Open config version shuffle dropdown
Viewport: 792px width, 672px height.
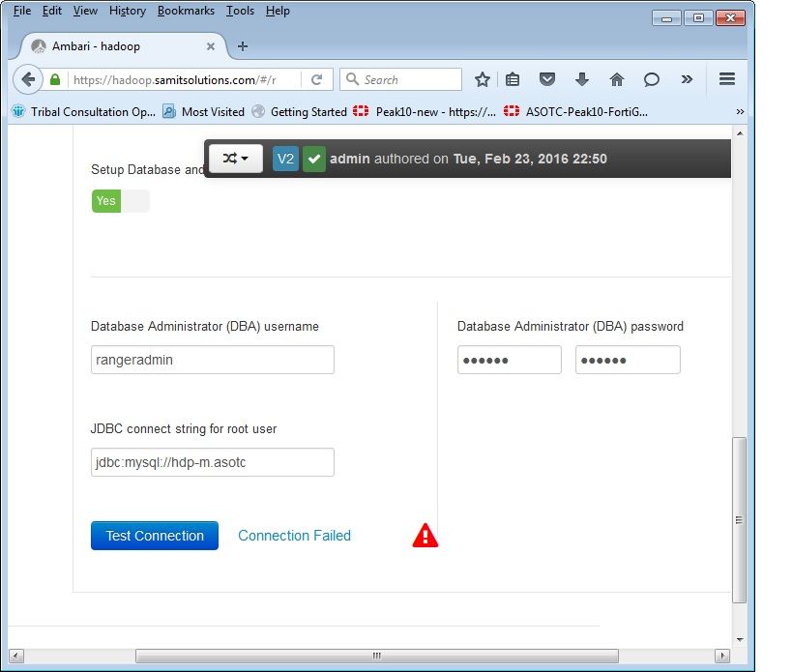(x=236, y=159)
